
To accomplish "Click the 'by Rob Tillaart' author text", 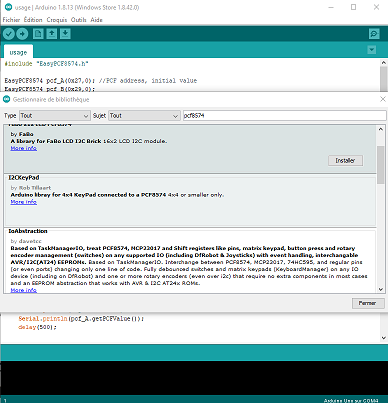I will point(31,188).
